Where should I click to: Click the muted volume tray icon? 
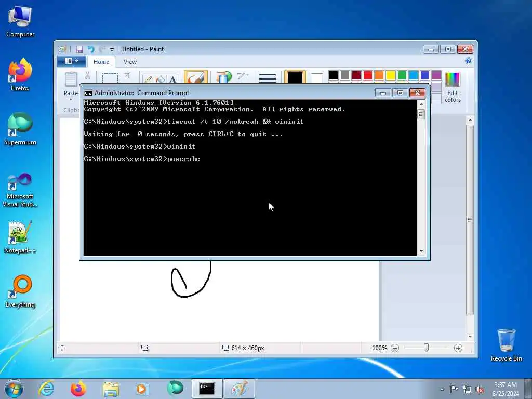coord(480,389)
